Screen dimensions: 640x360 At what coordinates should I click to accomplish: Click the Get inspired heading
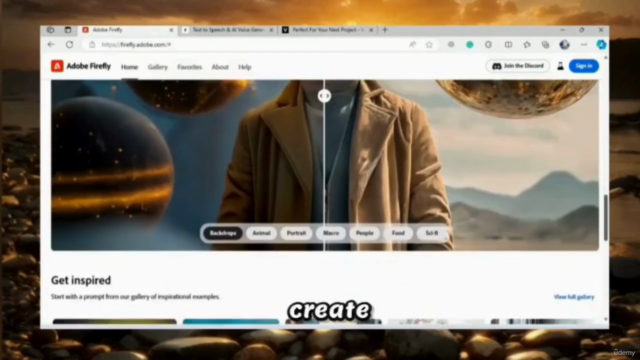pyautogui.click(x=81, y=280)
